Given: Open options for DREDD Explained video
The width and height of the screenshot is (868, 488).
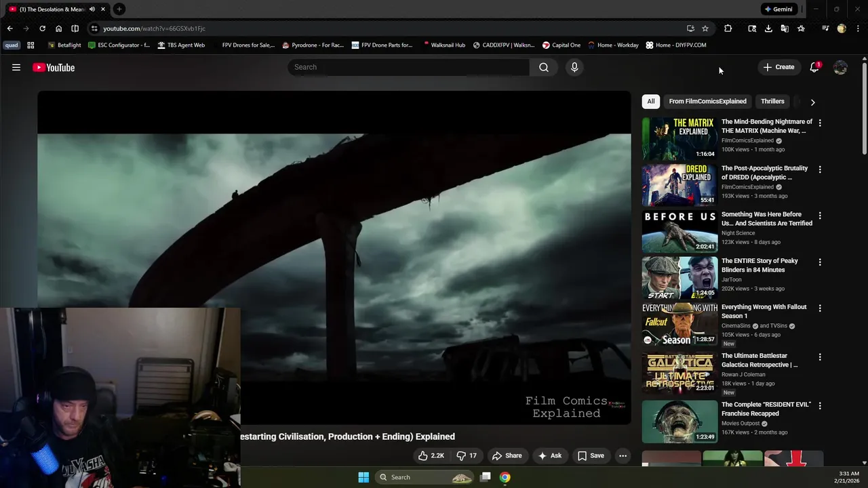Looking at the screenshot, I should [820, 169].
